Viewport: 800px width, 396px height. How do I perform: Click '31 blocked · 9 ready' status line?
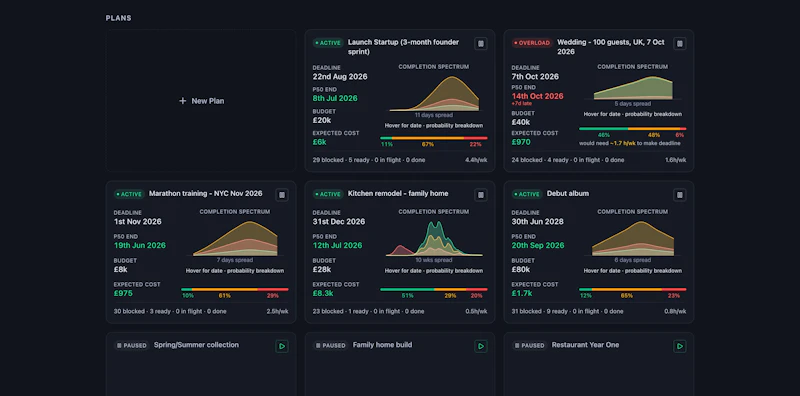pyautogui.click(x=567, y=311)
